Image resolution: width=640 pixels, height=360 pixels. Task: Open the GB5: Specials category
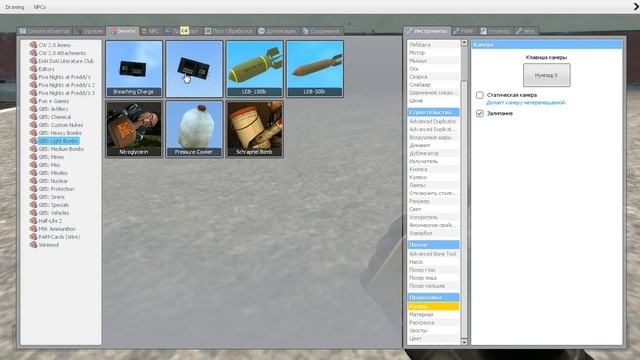(53, 205)
